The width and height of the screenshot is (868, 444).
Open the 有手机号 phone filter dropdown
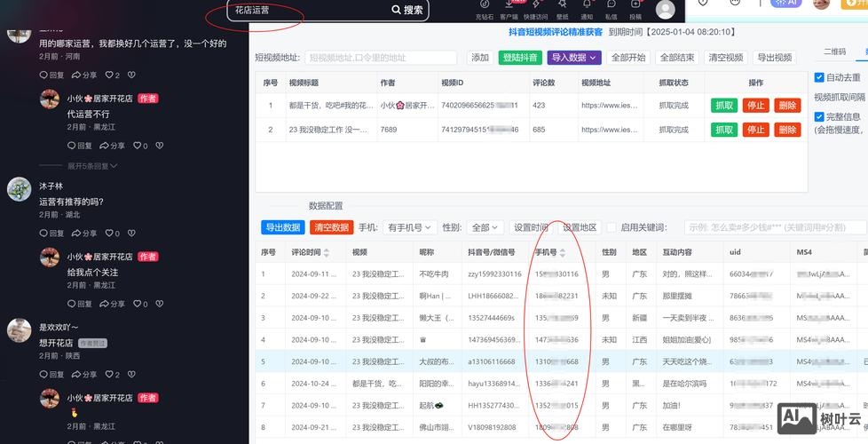[x=410, y=227]
